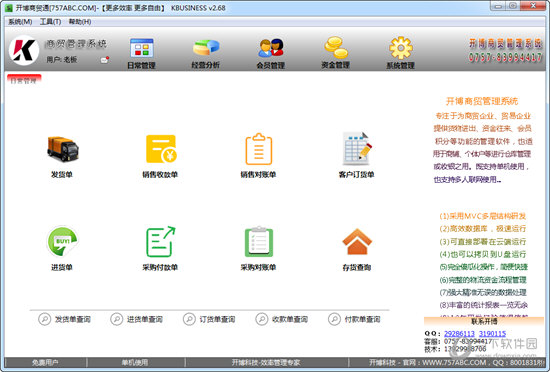Screen dimensions: 550x372
Task: Open the 系统(M) menu
Action: point(20,22)
